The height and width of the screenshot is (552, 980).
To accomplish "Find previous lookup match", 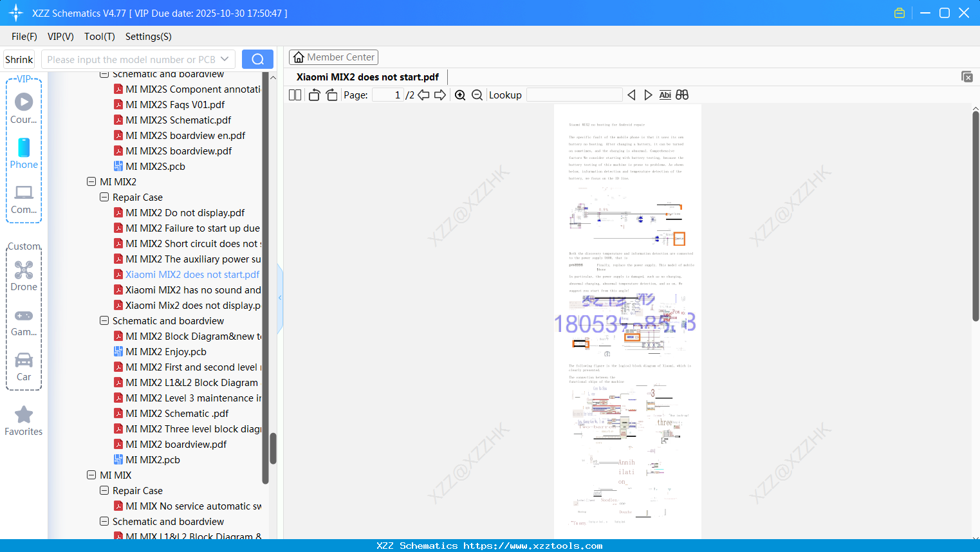I will point(631,95).
